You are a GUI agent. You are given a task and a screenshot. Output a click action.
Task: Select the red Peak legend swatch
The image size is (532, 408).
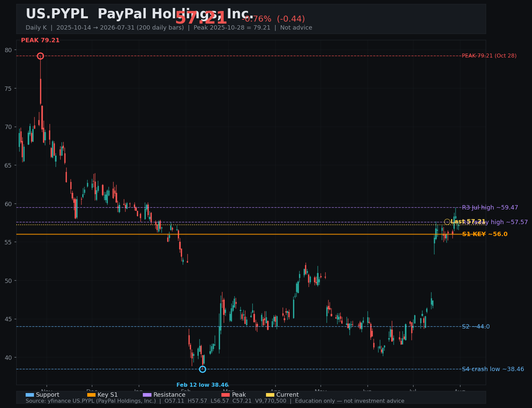(225, 395)
